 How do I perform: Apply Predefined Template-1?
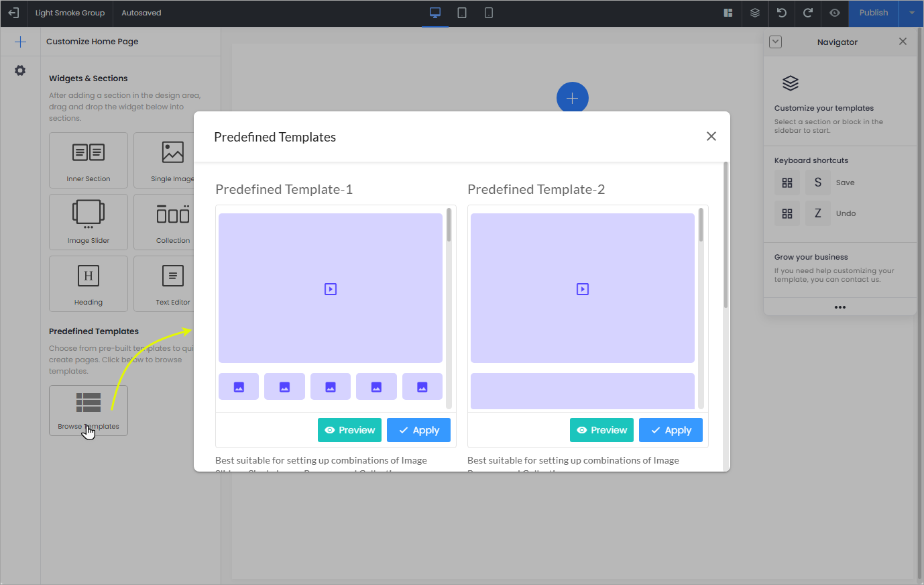418,430
